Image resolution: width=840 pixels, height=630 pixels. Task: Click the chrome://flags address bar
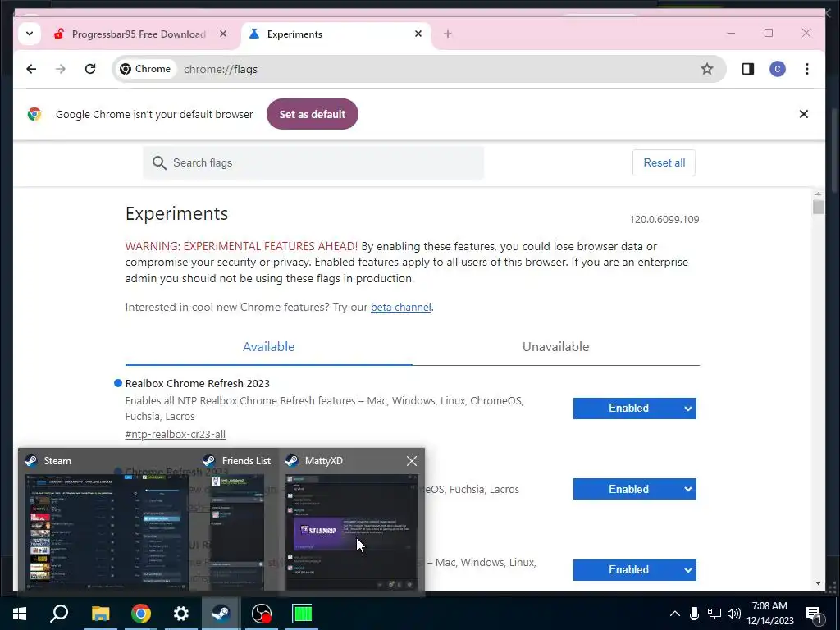tap(419, 69)
